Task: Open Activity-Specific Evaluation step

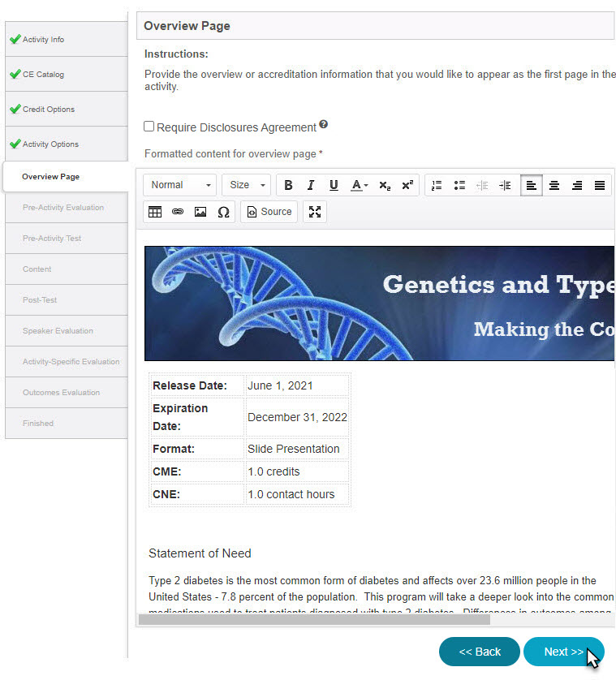Action: point(67,362)
